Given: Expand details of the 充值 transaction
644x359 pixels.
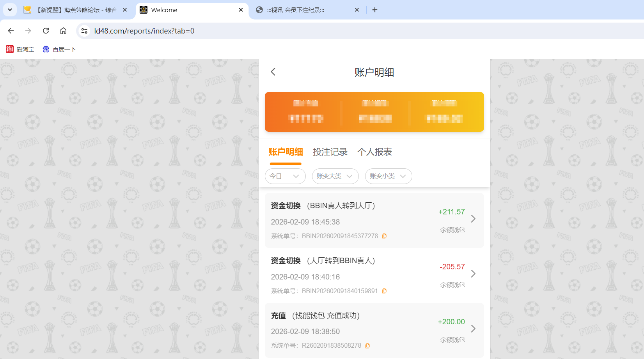Looking at the screenshot, I should click(x=473, y=329).
